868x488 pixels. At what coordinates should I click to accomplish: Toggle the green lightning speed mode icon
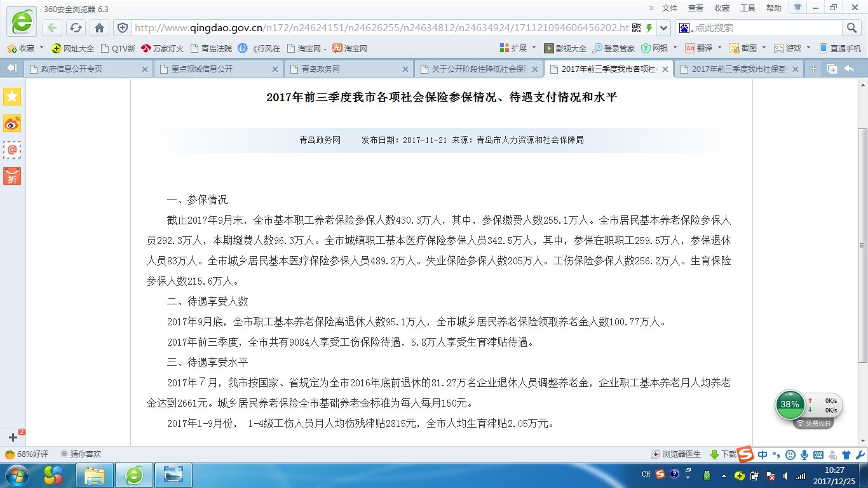click(x=649, y=28)
